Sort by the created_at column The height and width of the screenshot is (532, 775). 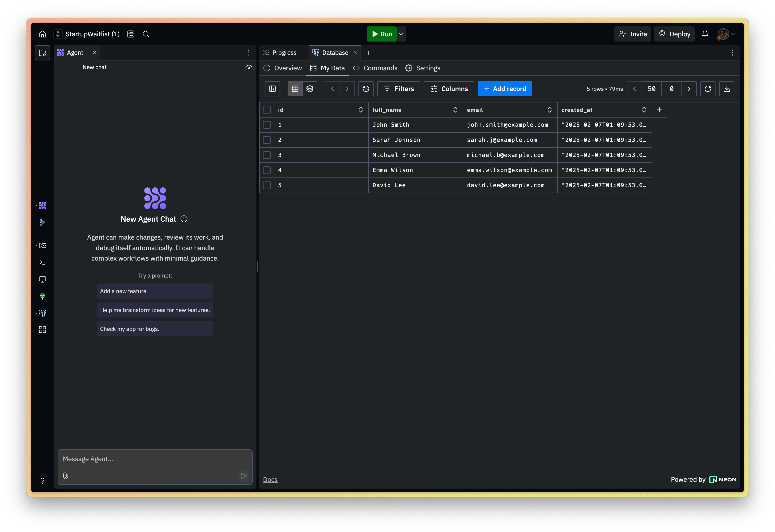(644, 110)
